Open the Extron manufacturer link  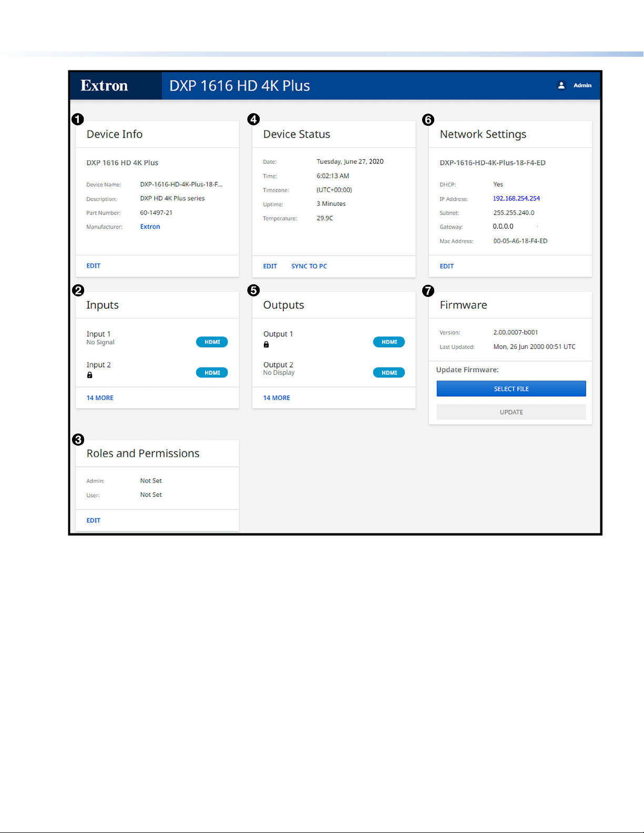[150, 227]
